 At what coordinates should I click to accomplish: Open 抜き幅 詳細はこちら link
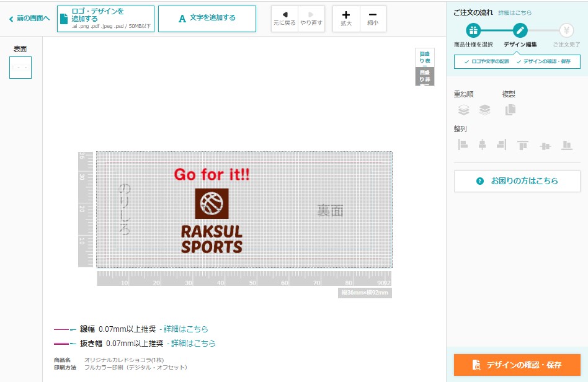pos(194,344)
